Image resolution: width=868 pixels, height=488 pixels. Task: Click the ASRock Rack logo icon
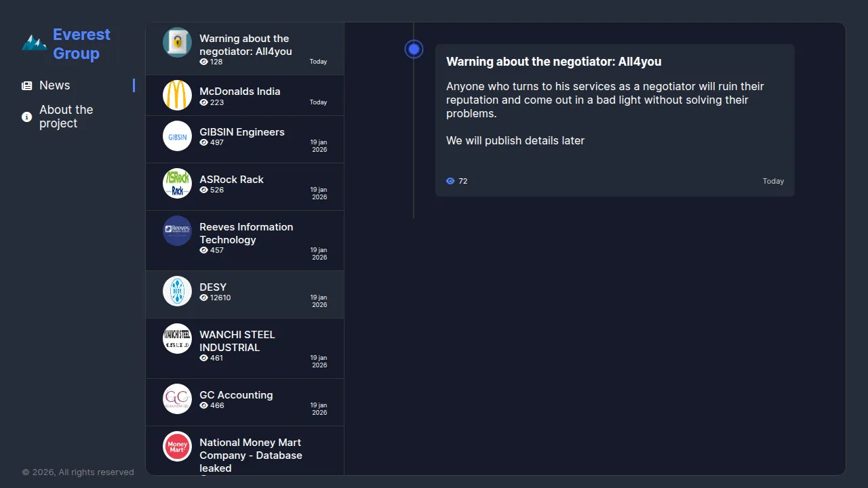pos(177,184)
